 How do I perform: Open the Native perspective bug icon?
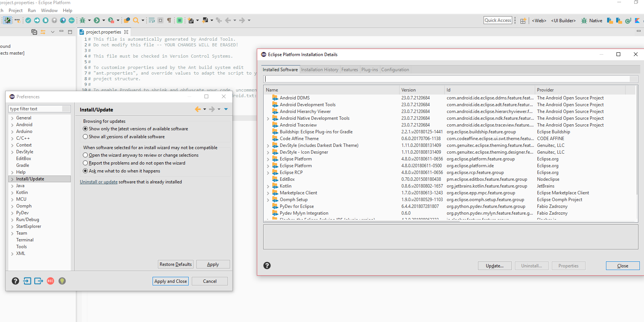pos(584,21)
